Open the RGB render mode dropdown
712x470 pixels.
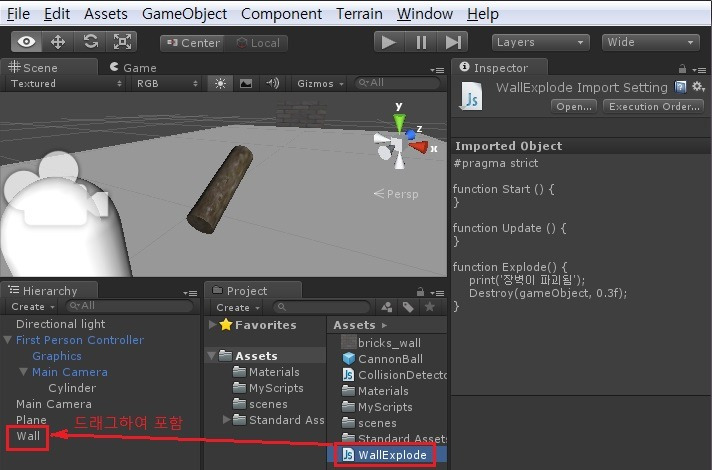[167, 84]
